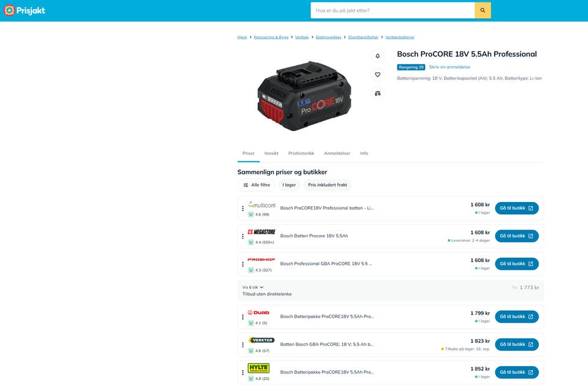Click the price alert bell icon
Image resolution: width=588 pixels, height=388 pixels.
pyautogui.click(x=378, y=56)
